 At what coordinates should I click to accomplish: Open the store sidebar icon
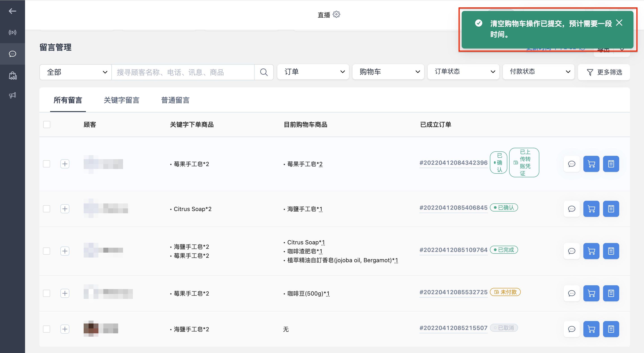pyautogui.click(x=12, y=75)
